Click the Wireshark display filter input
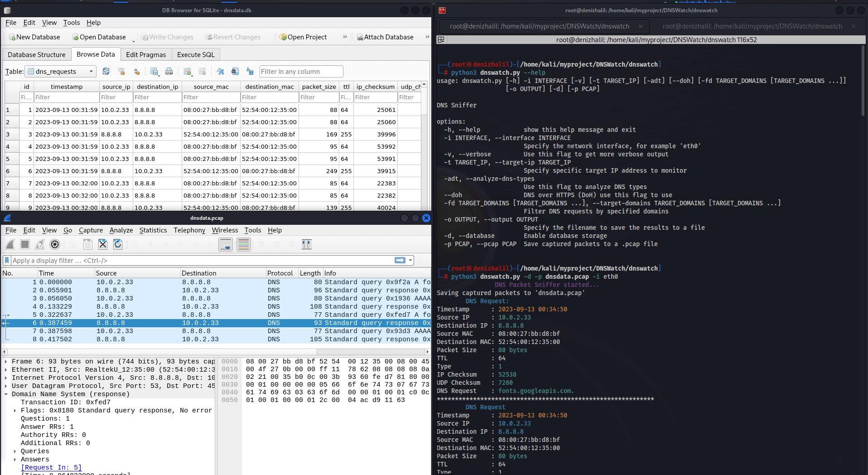868x475 pixels. pos(202,260)
